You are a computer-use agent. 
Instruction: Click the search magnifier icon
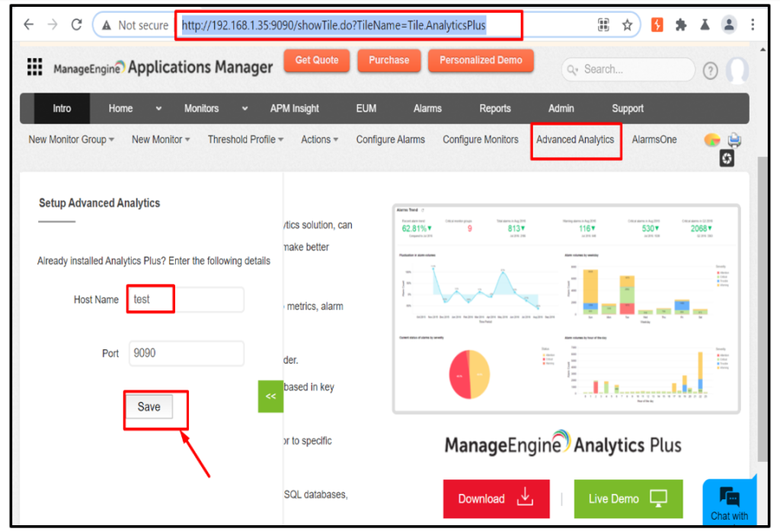pos(573,69)
